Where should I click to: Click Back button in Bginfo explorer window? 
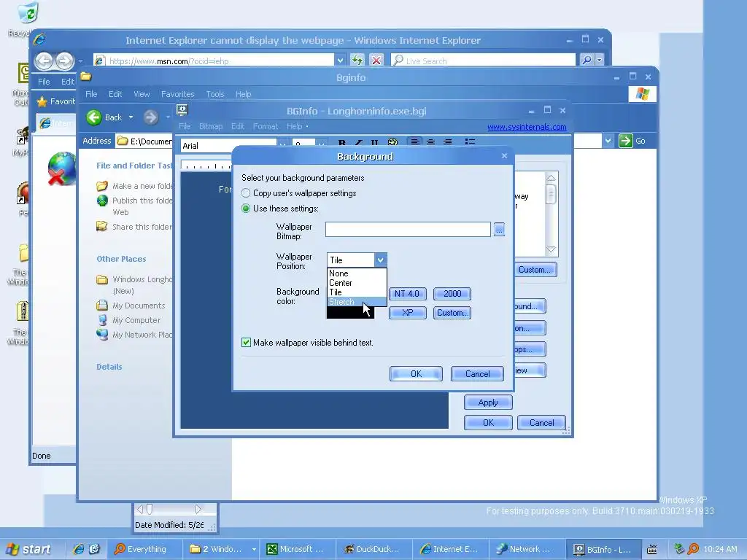point(105,117)
